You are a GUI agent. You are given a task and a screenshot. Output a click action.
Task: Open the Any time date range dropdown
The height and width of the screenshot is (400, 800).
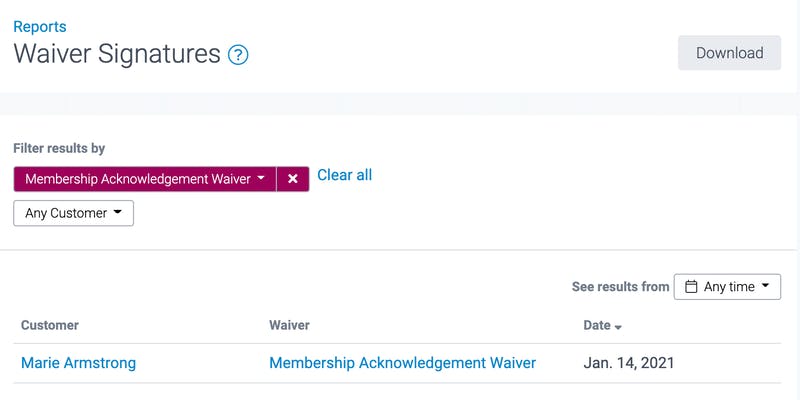click(727, 287)
